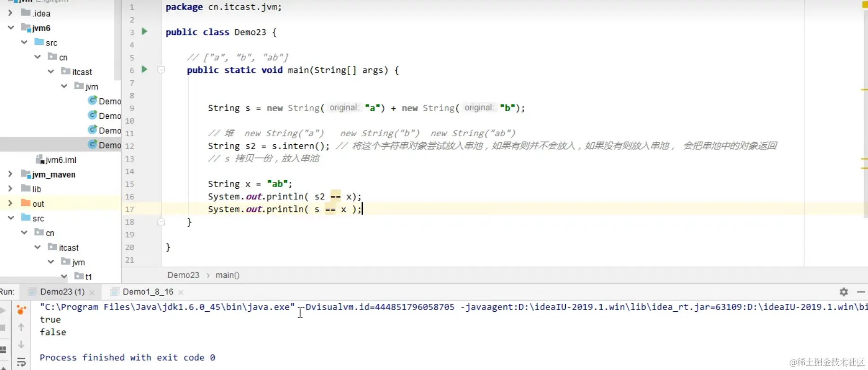
Task: Collapse the jvm package under jvm6
Action: (x=64, y=87)
